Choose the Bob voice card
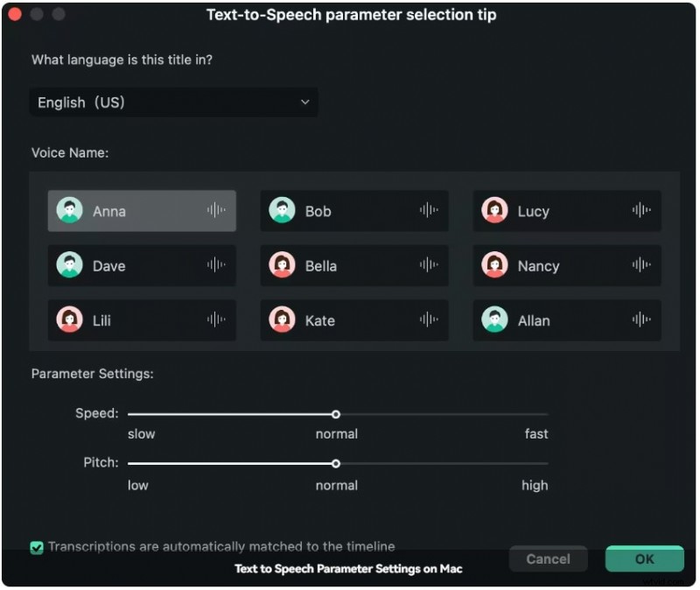The height and width of the screenshot is (590, 700). click(353, 211)
